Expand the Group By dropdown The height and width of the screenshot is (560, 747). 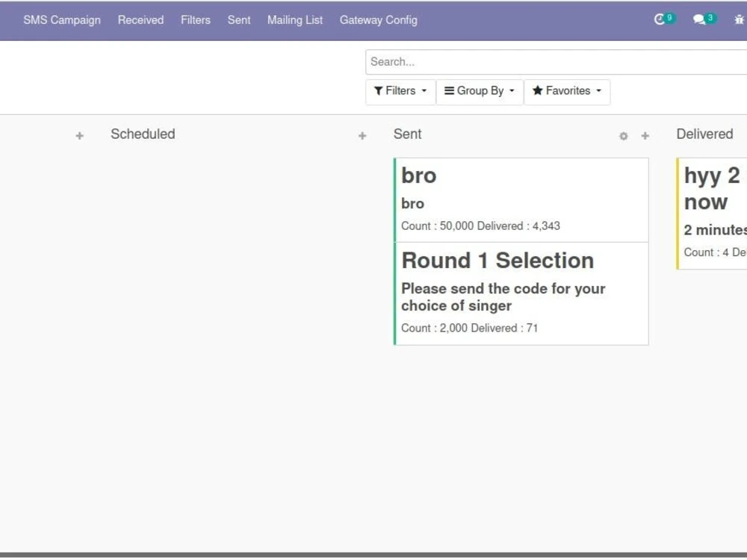tap(480, 91)
